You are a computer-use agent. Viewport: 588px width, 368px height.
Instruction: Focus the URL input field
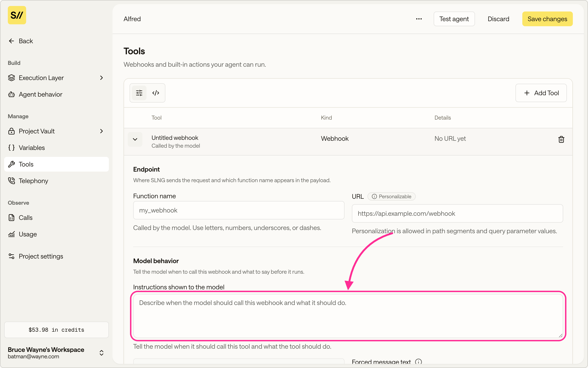click(x=457, y=213)
